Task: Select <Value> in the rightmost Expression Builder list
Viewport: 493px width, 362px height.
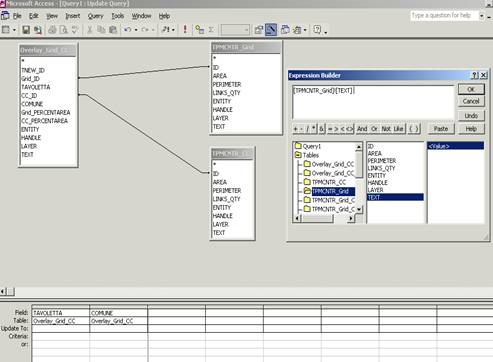Action: click(x=455, y=146)
